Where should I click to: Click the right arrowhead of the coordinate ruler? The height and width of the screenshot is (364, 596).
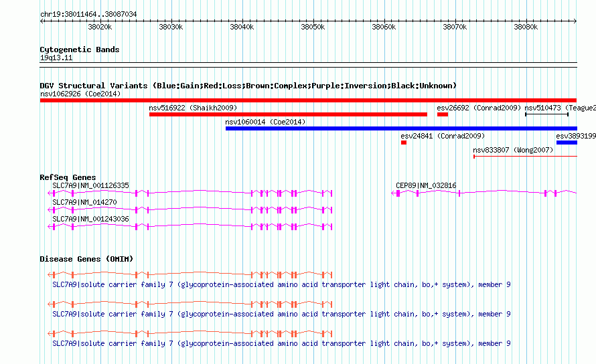575,21
